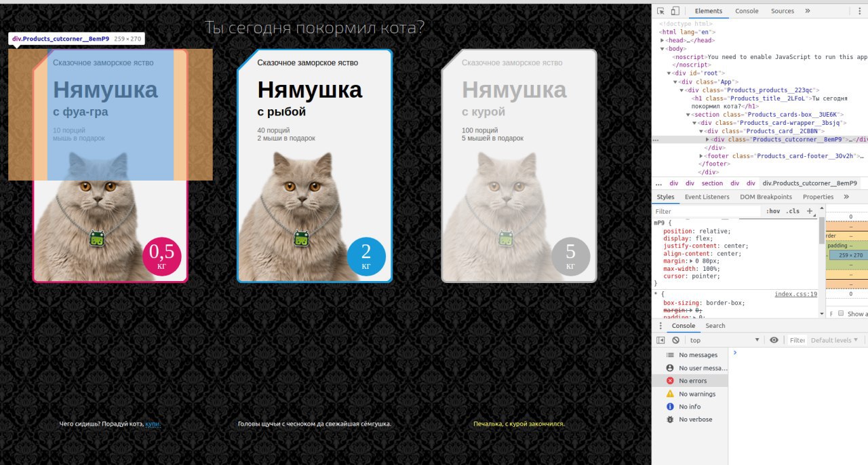Select the No info filter row
868x465 pixels.
690,407
